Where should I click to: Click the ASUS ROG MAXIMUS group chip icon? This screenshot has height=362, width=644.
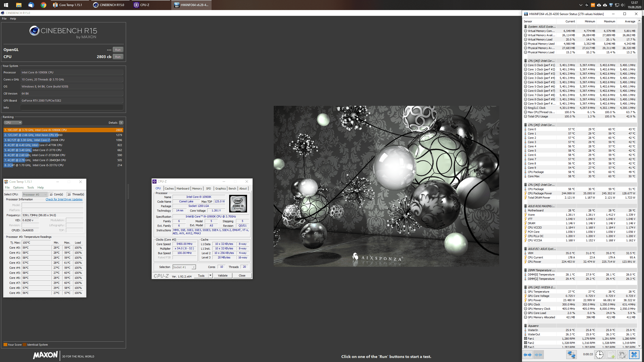(526, 206)
